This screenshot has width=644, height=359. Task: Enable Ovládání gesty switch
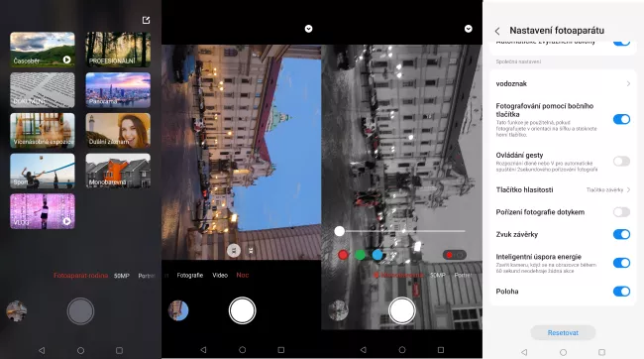point(621,162)
